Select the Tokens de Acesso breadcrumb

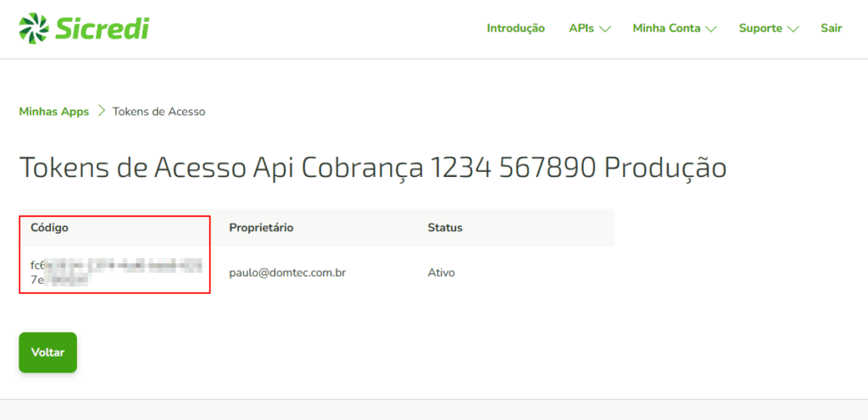(159, 112)
